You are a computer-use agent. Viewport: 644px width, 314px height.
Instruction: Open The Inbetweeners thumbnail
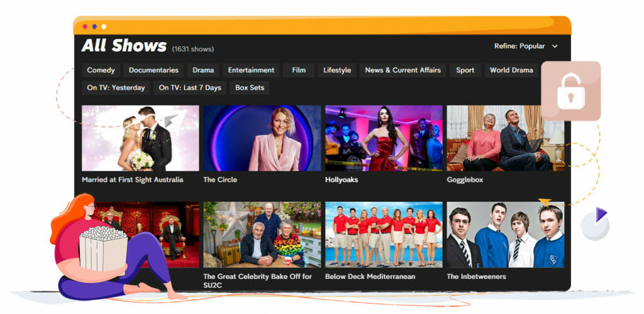coord(506,235)
